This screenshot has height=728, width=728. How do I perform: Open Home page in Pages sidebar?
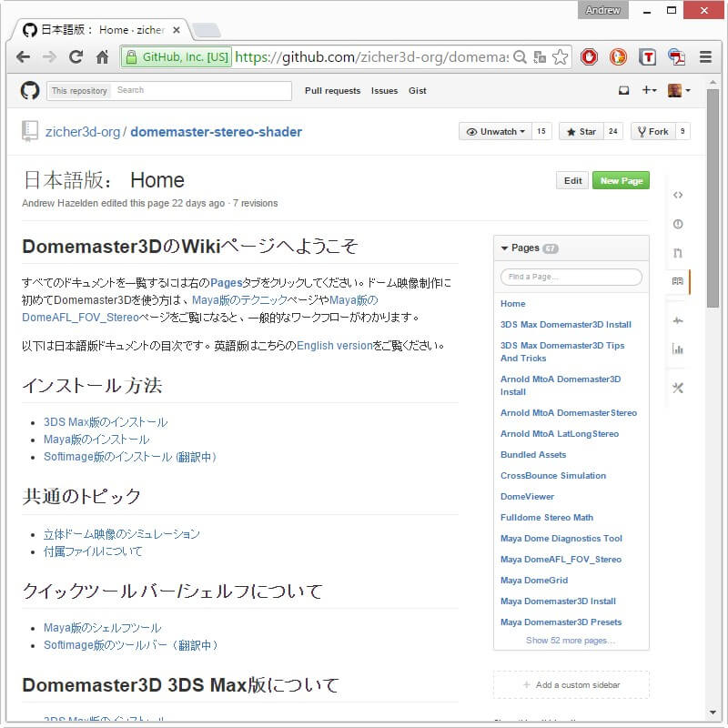(512, 304)
